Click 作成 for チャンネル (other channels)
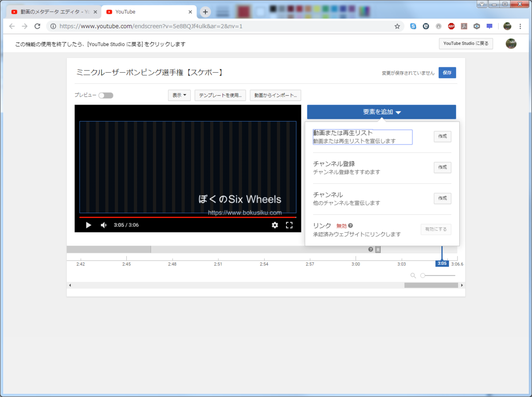The width and height of the screenshot is (532, 397). (442, 198)
